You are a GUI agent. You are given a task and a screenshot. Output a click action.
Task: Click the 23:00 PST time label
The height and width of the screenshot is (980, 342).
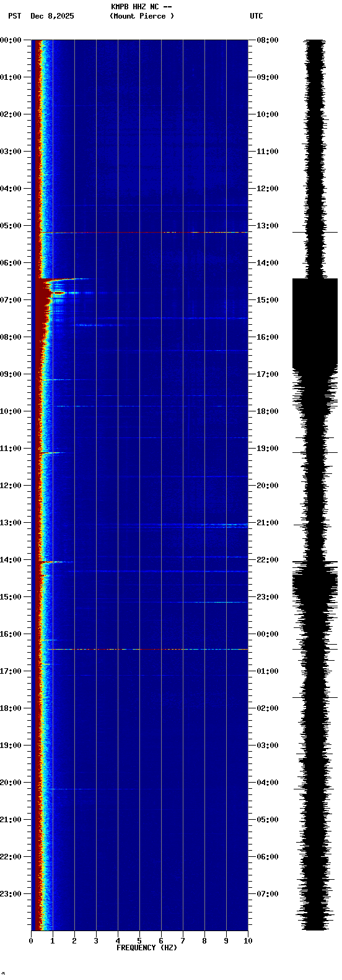coord(11,894)
